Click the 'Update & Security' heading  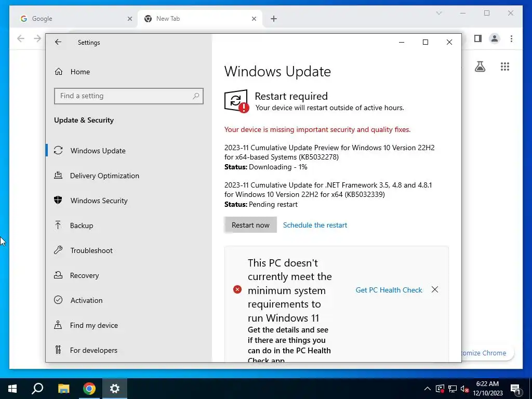point(84,120)
